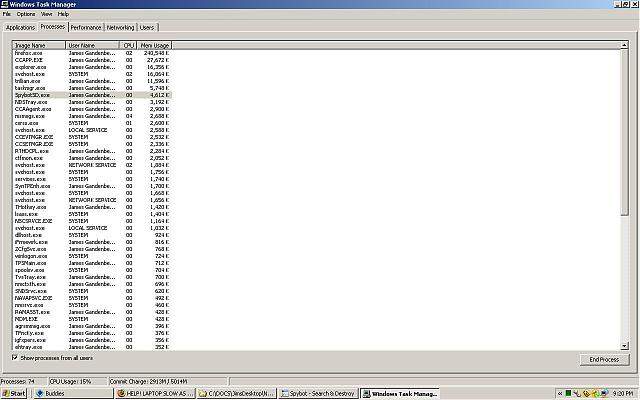Click the green CPU meter tray icon
The height and width of the screenshot is (400, 640).
[x=568, y=393]
